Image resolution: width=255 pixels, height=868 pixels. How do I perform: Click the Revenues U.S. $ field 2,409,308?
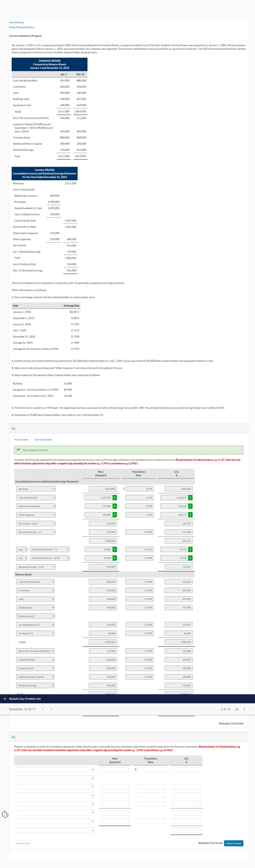point(179,489)
